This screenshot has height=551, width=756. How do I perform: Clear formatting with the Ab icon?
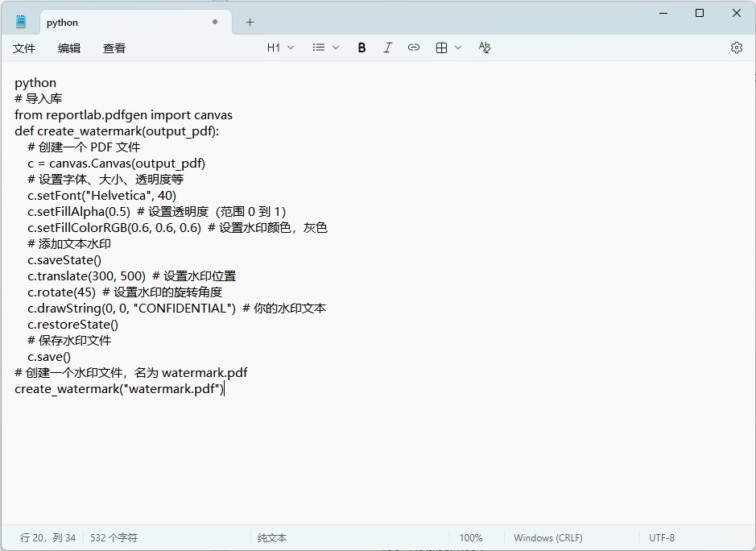pyautogui.click(x=484, y=48)
